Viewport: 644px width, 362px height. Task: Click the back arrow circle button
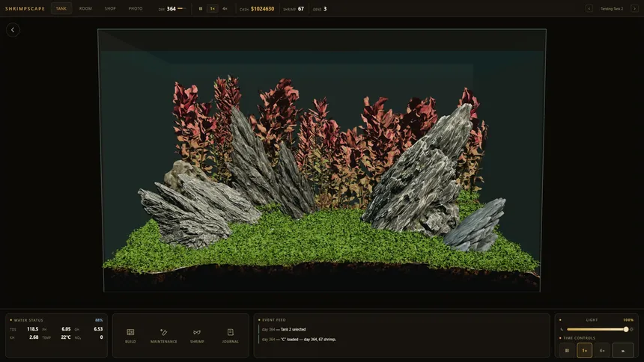(13, 30)
